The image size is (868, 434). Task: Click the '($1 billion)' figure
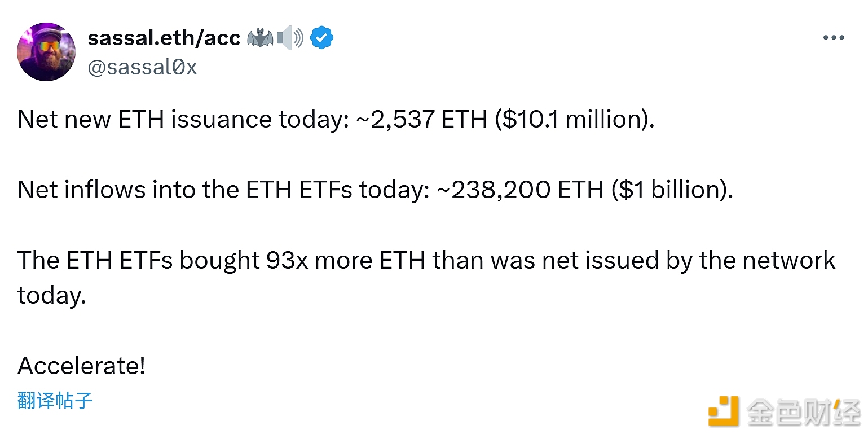[x=672, y=190]
